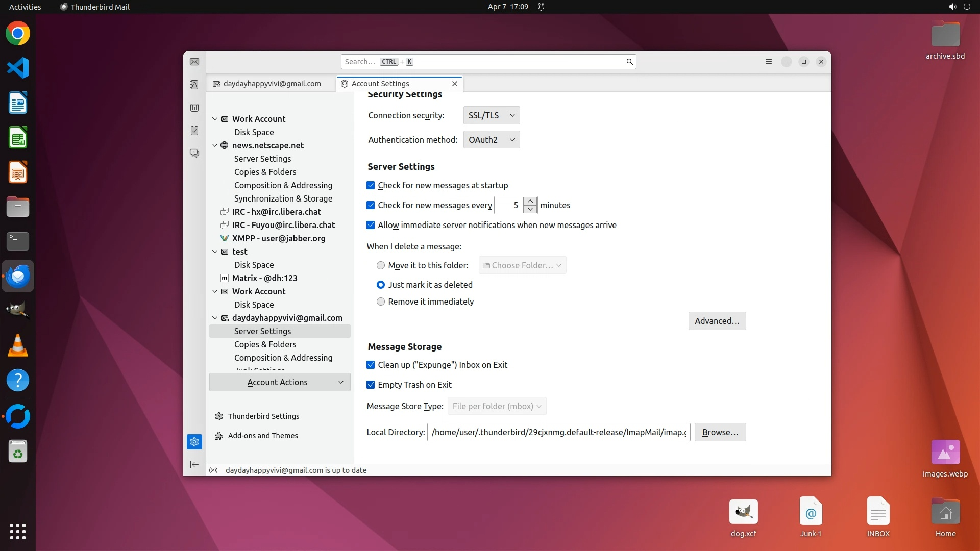This screenshot has width=980, height=551.
Task: Disable Empty Trash on Exit
Action: click(x=371, y=385)
